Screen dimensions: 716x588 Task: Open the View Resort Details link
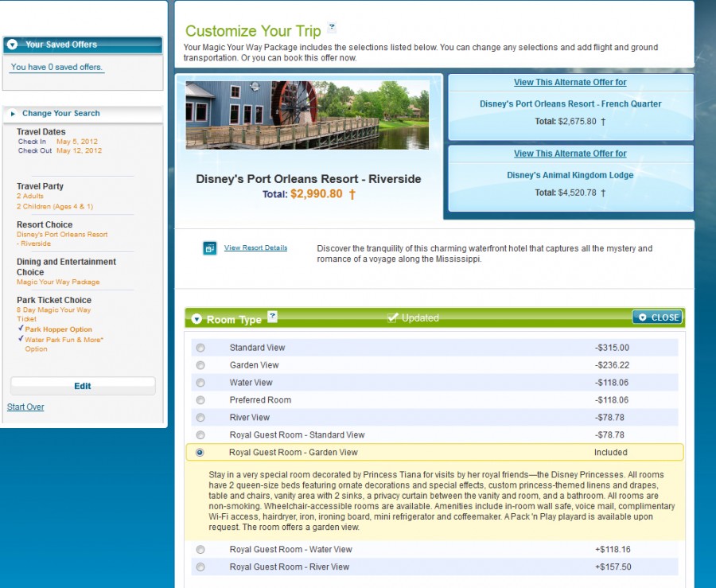(x=255, y=247)
